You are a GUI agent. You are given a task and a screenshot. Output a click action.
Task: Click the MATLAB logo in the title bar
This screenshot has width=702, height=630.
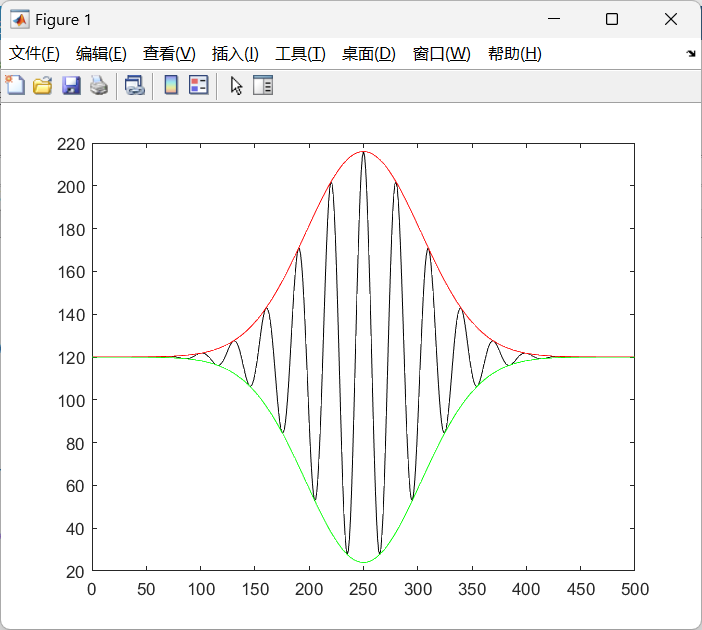pos(20,19)
